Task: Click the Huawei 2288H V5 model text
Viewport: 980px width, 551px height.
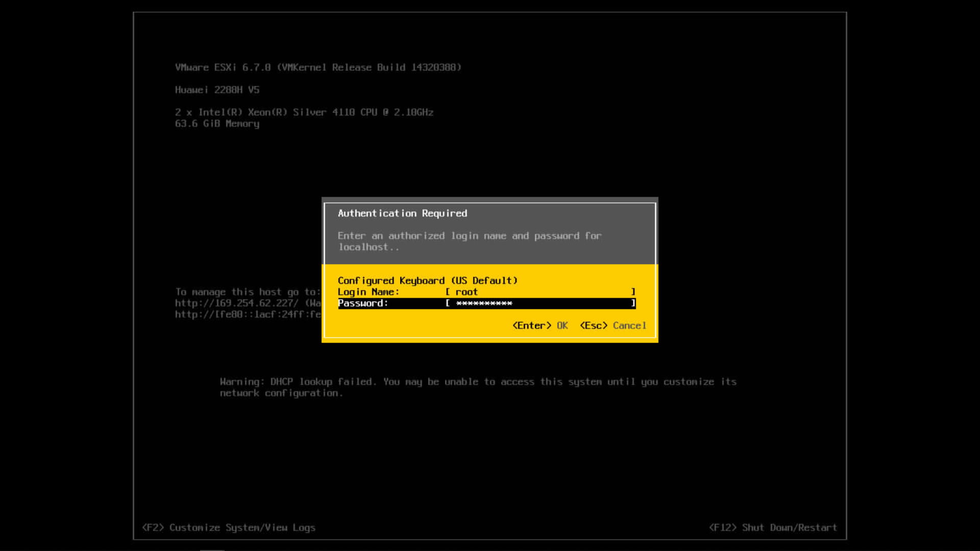Action: point(217,90)
